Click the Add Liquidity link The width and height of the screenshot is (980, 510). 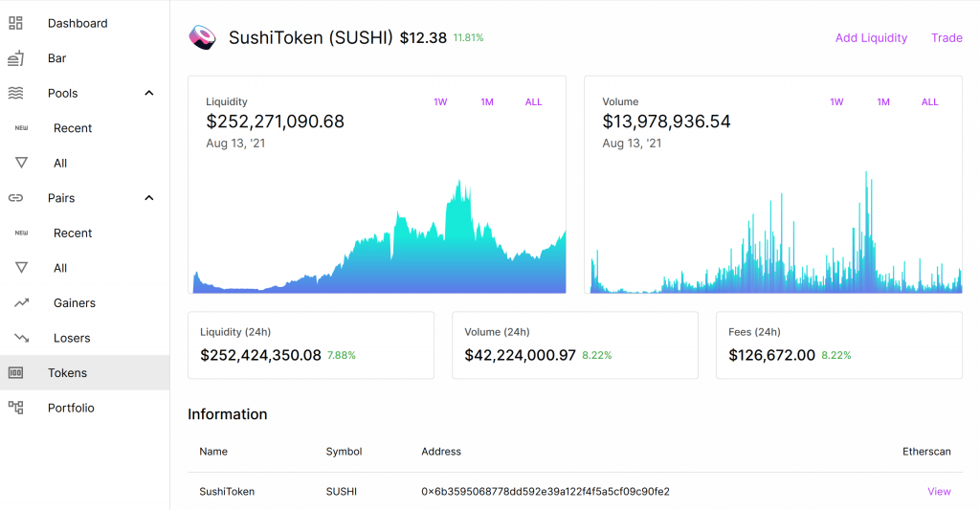[871, 38]
